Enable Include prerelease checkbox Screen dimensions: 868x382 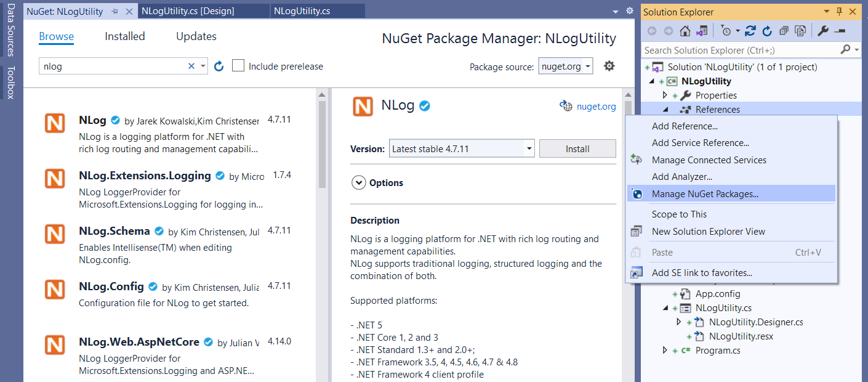coord(238,65)
